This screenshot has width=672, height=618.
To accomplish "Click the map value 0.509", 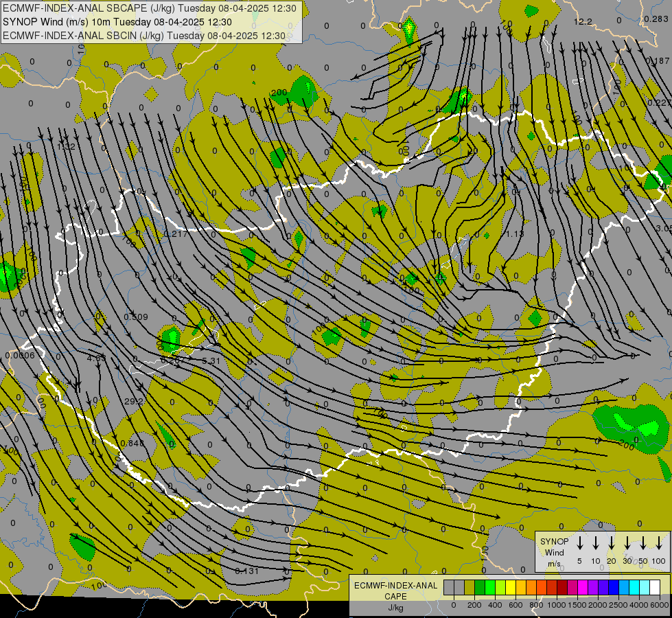I will point(136,317).
